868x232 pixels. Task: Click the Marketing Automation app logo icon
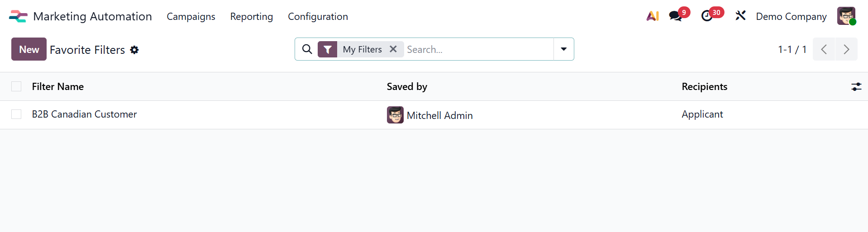(18, 16)
